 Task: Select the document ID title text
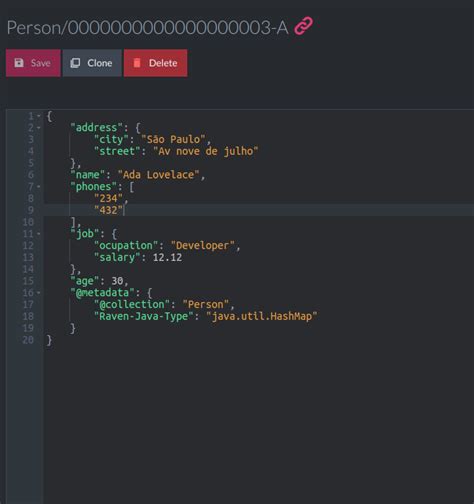(147, 27)
